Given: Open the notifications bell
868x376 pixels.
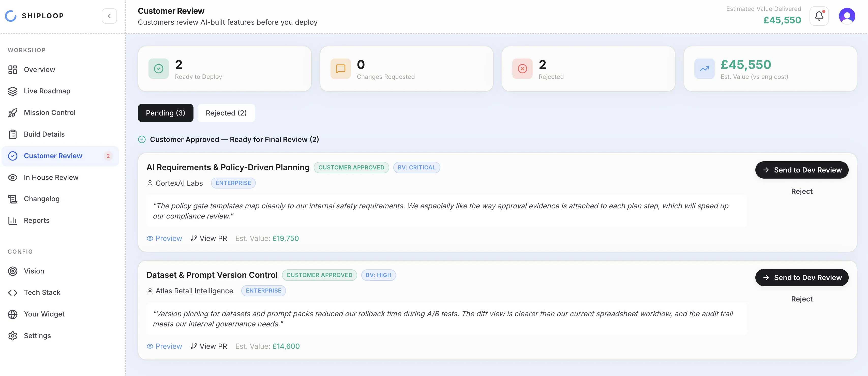Looking at the screenshot, I should click(x=819, y=16).
